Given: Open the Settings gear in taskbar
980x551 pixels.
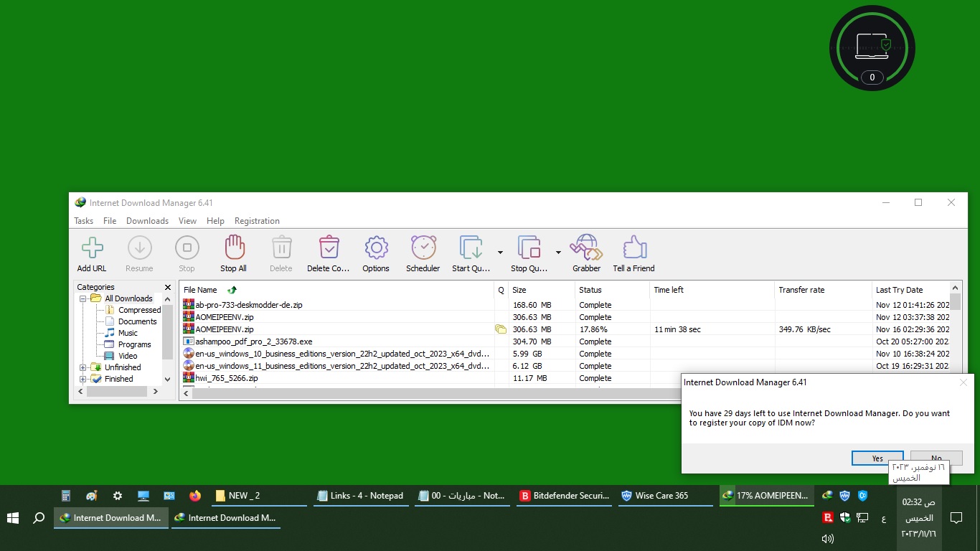Looking at the screenshot, I should click(118, 496).
